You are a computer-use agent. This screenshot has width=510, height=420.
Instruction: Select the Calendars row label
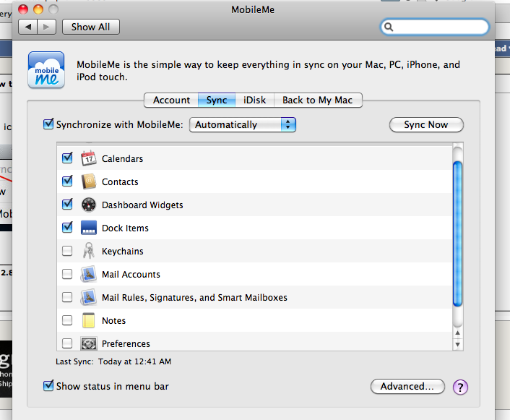122,159
